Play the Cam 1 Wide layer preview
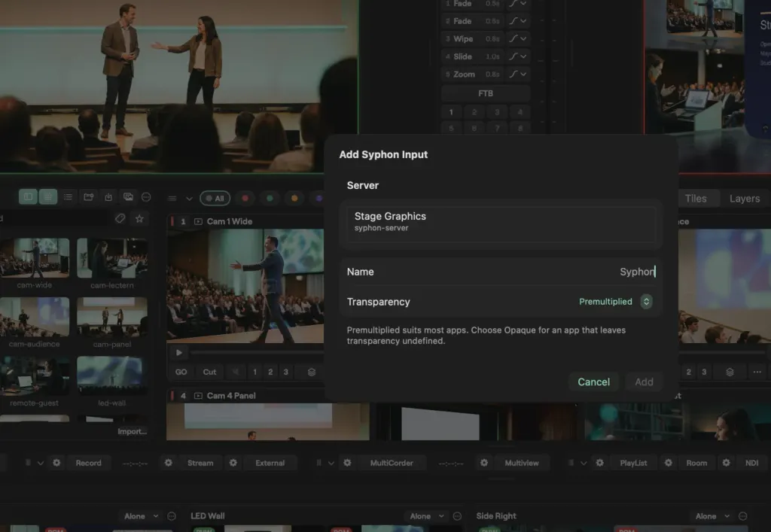771x532 pixels. (x=179, y=352)
